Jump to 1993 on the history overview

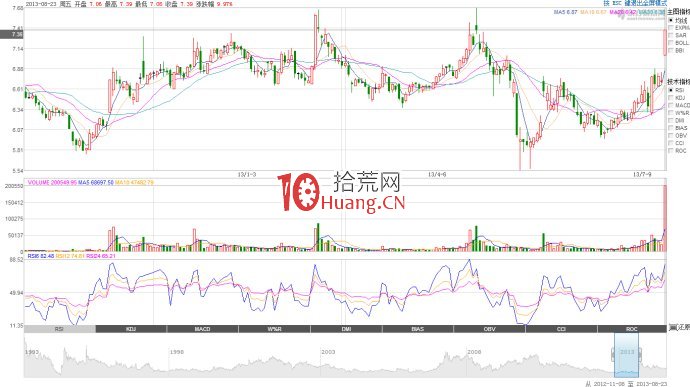coord(32,352)
